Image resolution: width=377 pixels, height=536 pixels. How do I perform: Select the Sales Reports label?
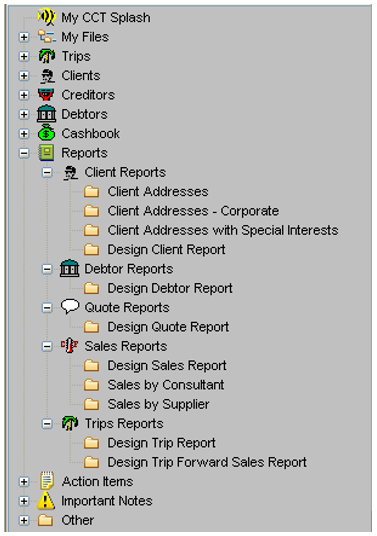pyautogui.click(x=126, y=346)
